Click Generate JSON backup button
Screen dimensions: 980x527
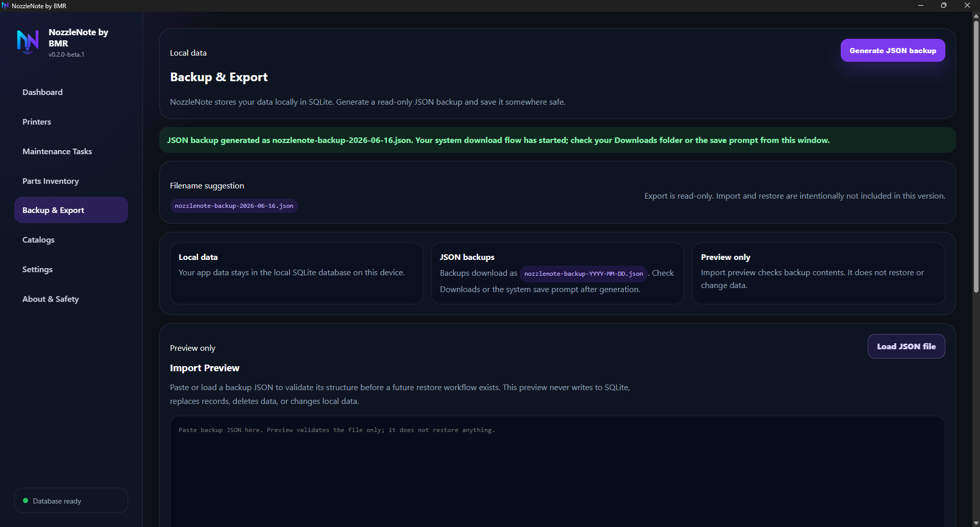[x=893, y=51]
